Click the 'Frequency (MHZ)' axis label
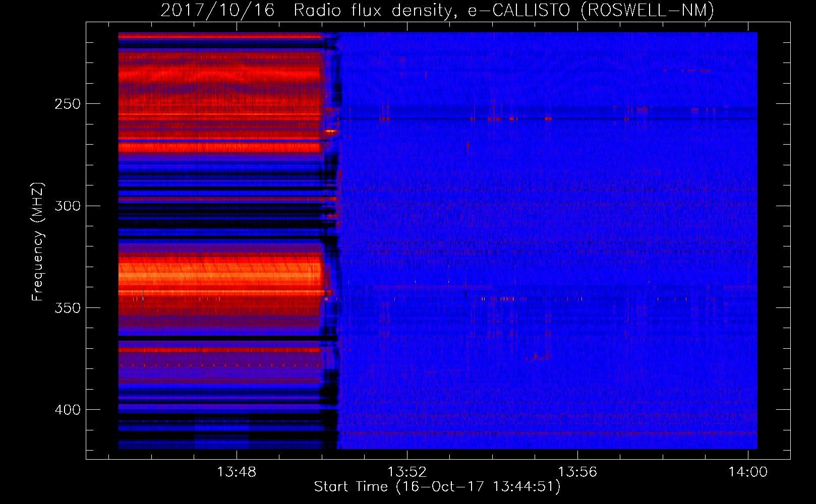Viewport: 816px width, 504px height. click(38, 242)
